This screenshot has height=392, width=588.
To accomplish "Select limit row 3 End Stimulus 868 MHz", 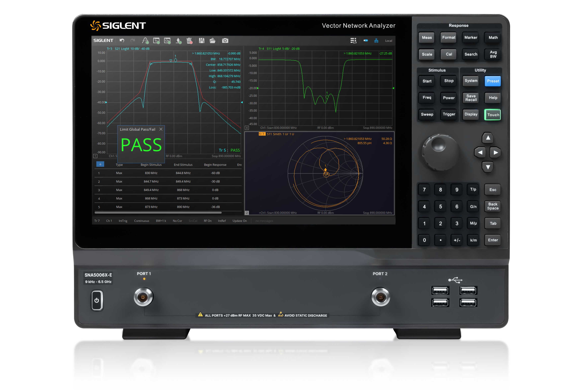I will tap(183, 190).
